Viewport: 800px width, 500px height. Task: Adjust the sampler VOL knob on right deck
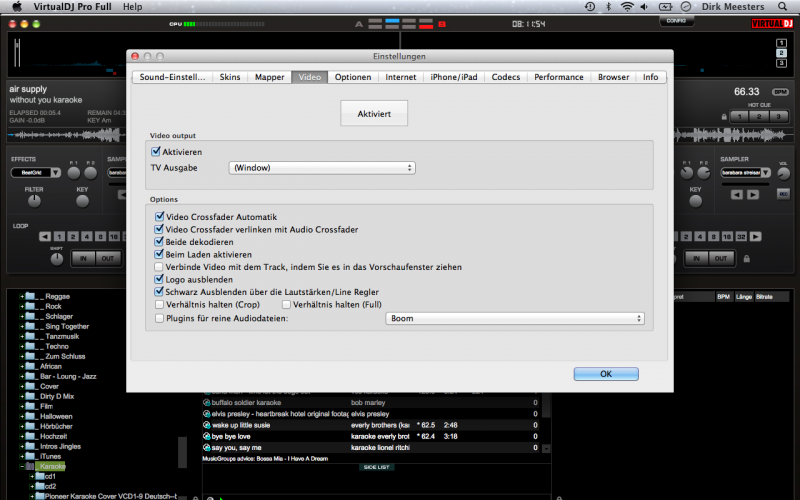(783, 173)
